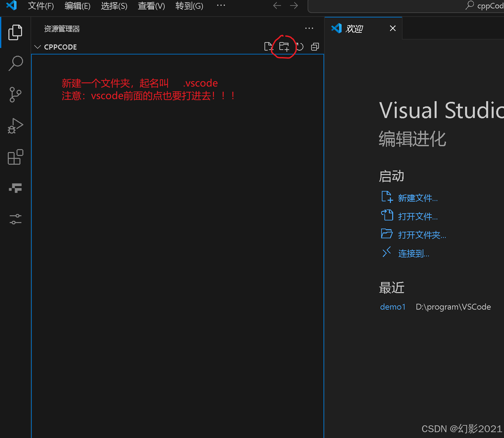Viewport: 504px width, 438px height.
Task: Open explorer panel more actions ellipsis
Action: pyautogui.click(x=309, y=29)
